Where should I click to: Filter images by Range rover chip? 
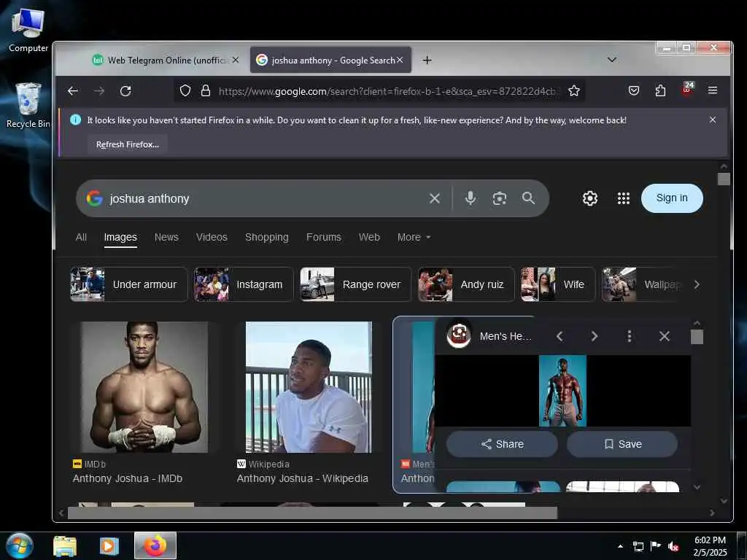(x=355, y=284)
